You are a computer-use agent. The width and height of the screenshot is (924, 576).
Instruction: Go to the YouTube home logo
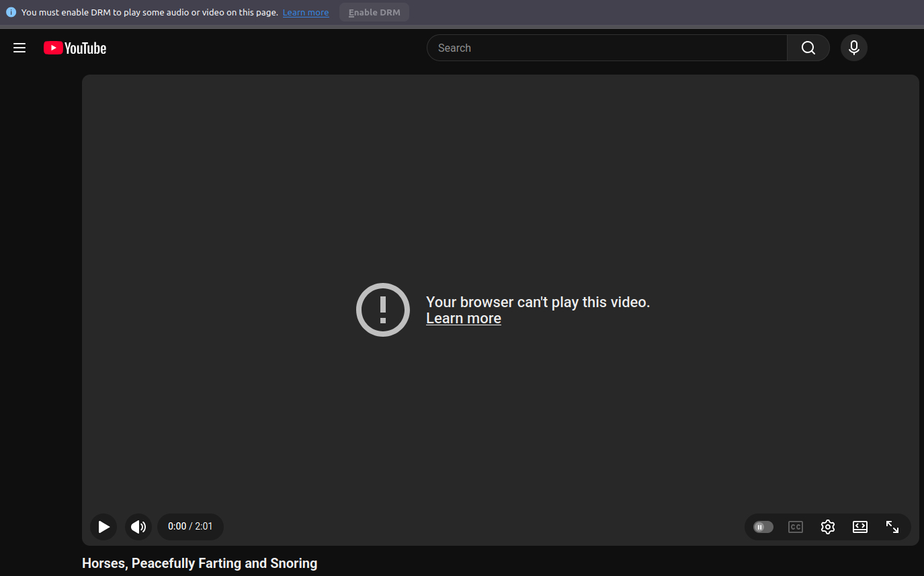(75, 48)
